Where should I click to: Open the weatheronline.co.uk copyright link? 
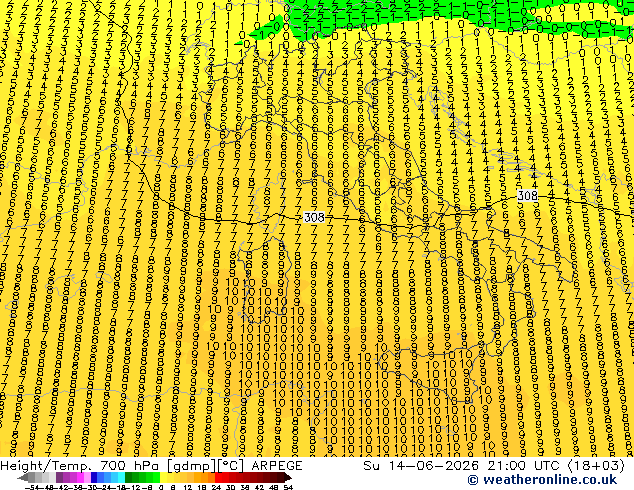point(542,480)
